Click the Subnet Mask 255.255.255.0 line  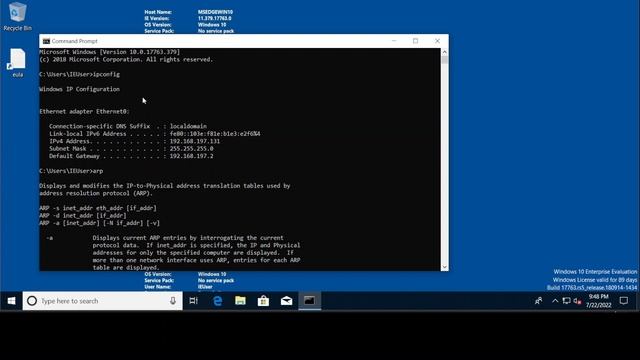click(131, 149)
